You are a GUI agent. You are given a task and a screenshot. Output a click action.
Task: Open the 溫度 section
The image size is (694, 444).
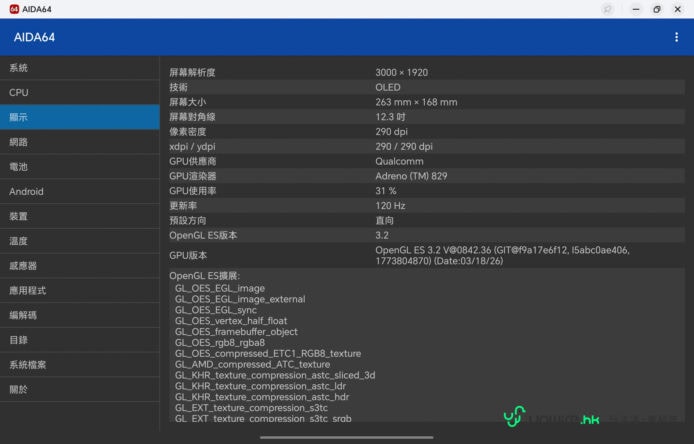(x=80, y=241)
